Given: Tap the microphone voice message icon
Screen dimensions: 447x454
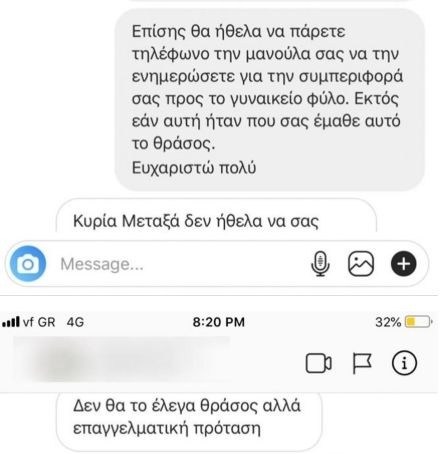Looking at the screenshot, I should (320, 264).
